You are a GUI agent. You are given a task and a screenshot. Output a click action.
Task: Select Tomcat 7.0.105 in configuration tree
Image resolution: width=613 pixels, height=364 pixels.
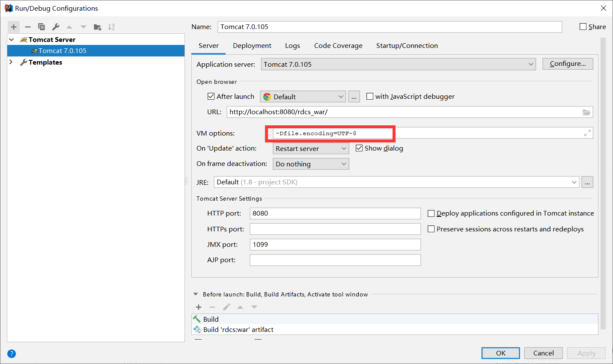point(96,50)
